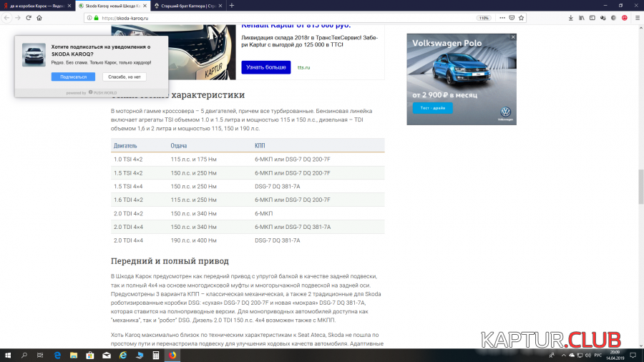644x362 pixels.
Task: Click the 'Подписаться' notification button
Action: [x=73, y=77]
